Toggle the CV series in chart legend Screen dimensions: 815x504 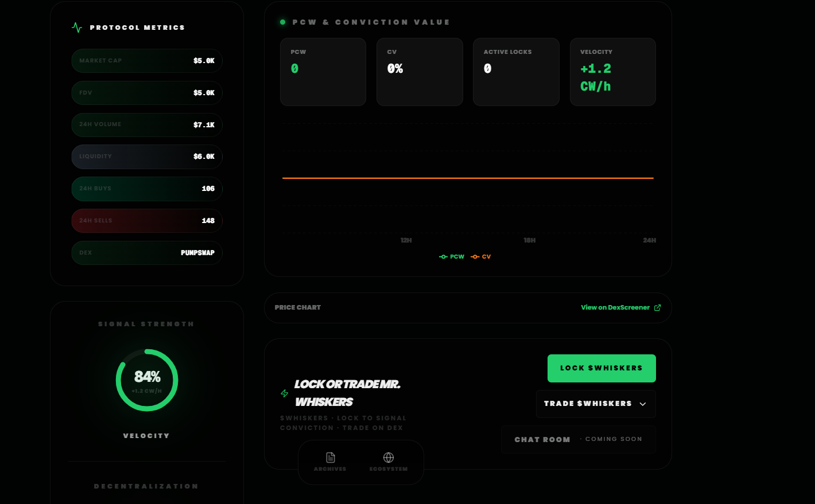click(x=481, y=257)
